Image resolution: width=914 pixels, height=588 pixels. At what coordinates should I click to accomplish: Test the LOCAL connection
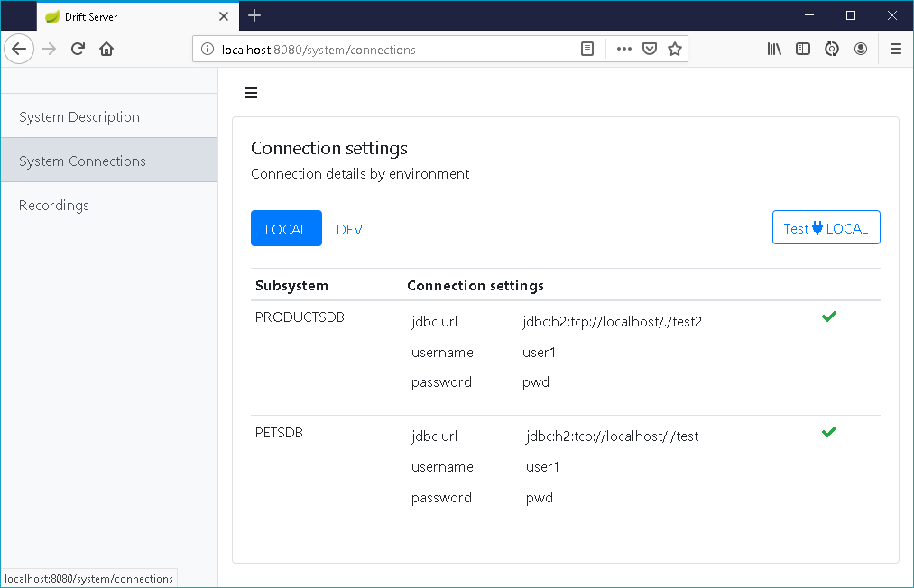coord(826,227)
